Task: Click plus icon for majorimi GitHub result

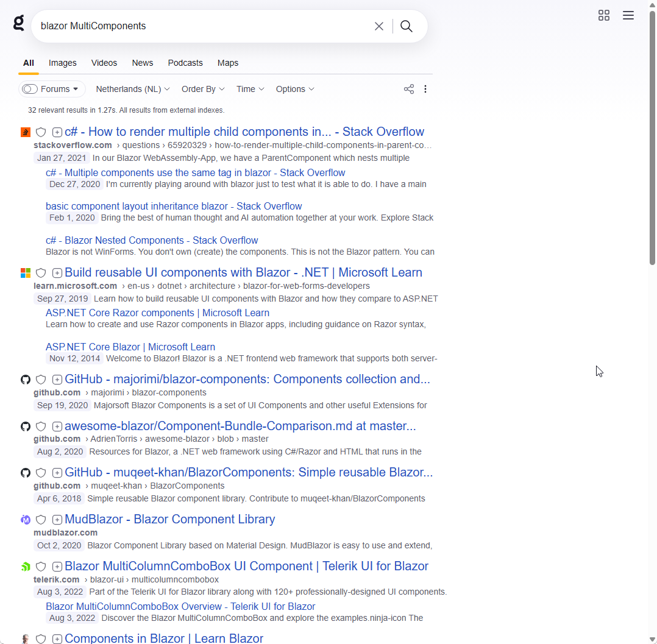Action: 57,380
